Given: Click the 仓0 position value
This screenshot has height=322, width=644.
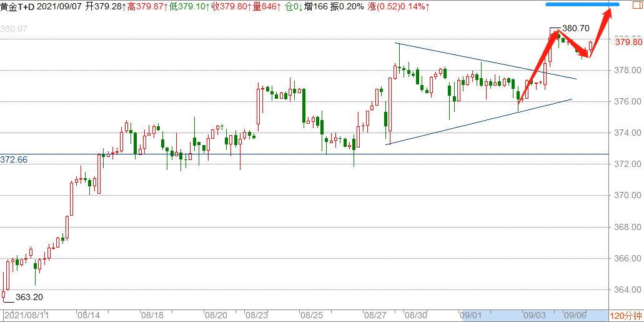Looking at the screenshot, I should 294,7.
